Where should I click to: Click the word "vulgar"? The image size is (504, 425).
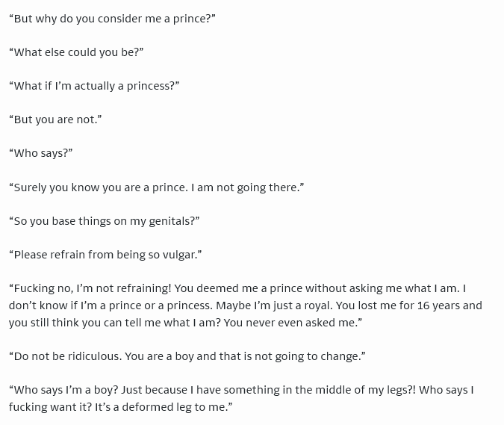(179, 255)
